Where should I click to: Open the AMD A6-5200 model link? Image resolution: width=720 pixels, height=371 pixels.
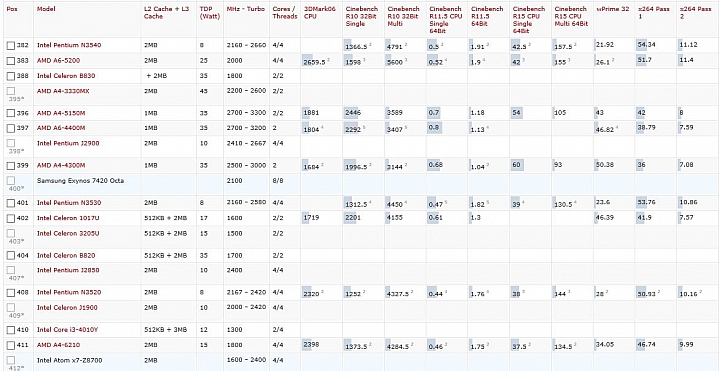[x=58, y=60]
